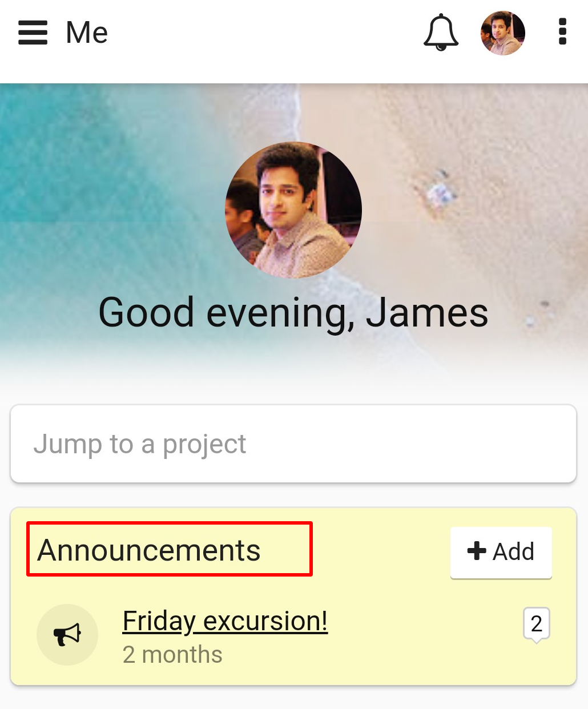Click the plus icon inside Add button

(x=477, y=551)
